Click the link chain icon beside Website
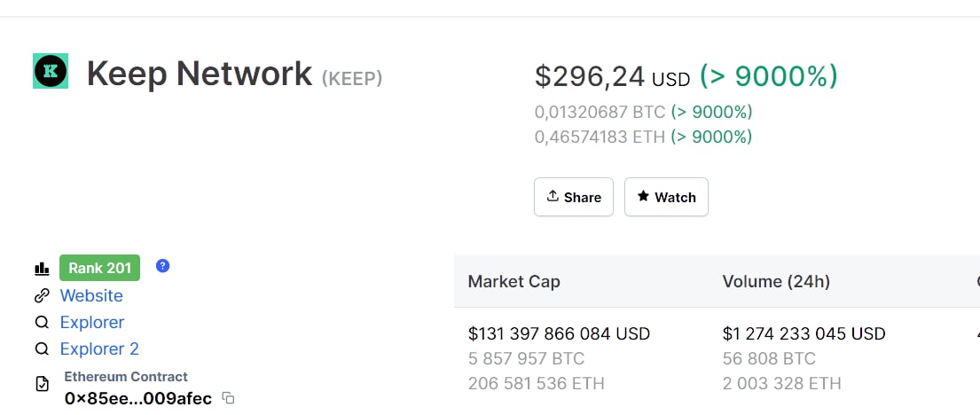This screenshot has width=980, height=415. [x=42, y=295]
